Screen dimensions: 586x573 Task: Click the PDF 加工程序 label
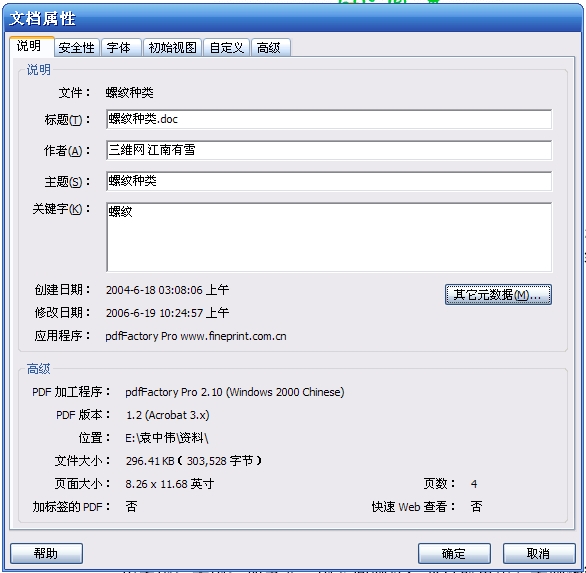[x=71, y=392]
